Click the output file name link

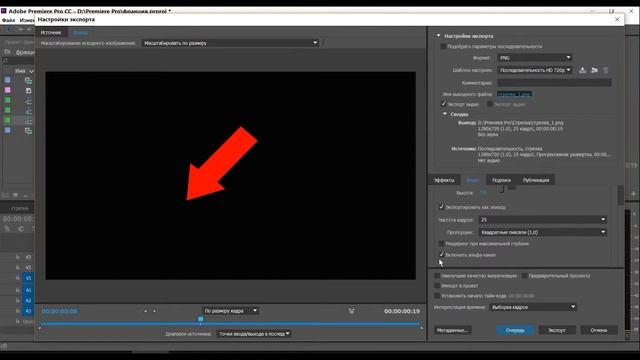(x=514, y=94)
